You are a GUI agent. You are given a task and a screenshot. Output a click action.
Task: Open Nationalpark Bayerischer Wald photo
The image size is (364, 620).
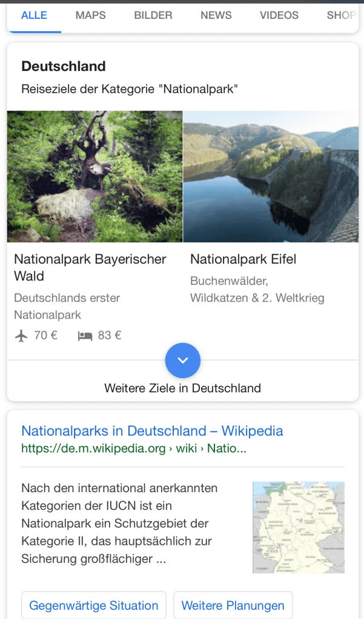coord(94,176)
